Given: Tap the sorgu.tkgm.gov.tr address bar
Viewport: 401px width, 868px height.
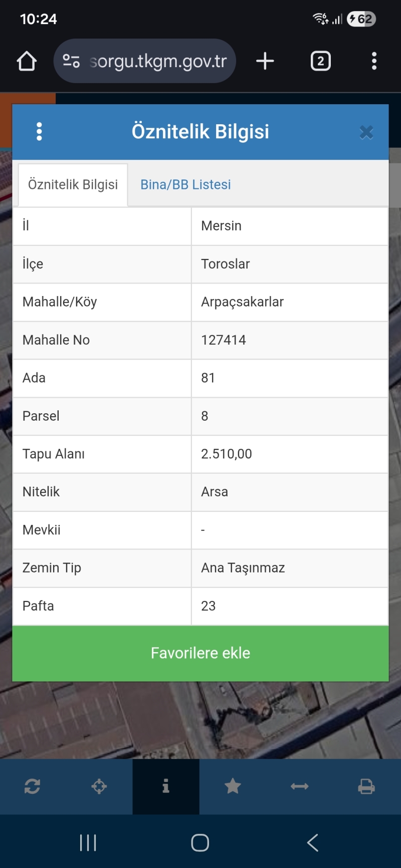Looking at the screenshot, I should (158, 61).
